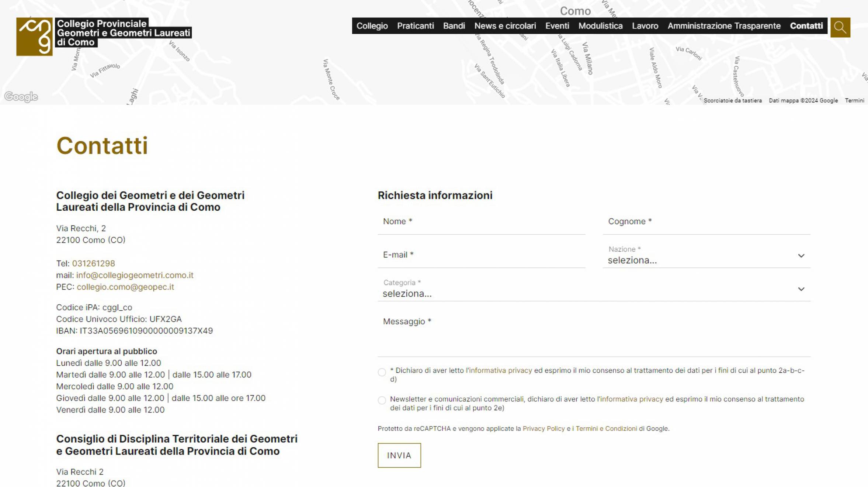Click the Messaggio text area
This screenshot has width=868, height=487.
tap(594, 335)
